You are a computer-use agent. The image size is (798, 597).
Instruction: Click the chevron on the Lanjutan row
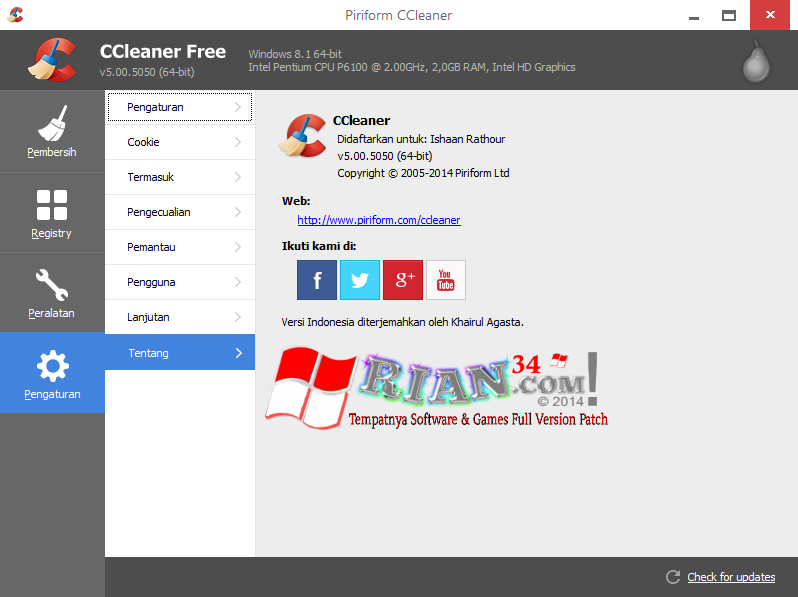238,317
